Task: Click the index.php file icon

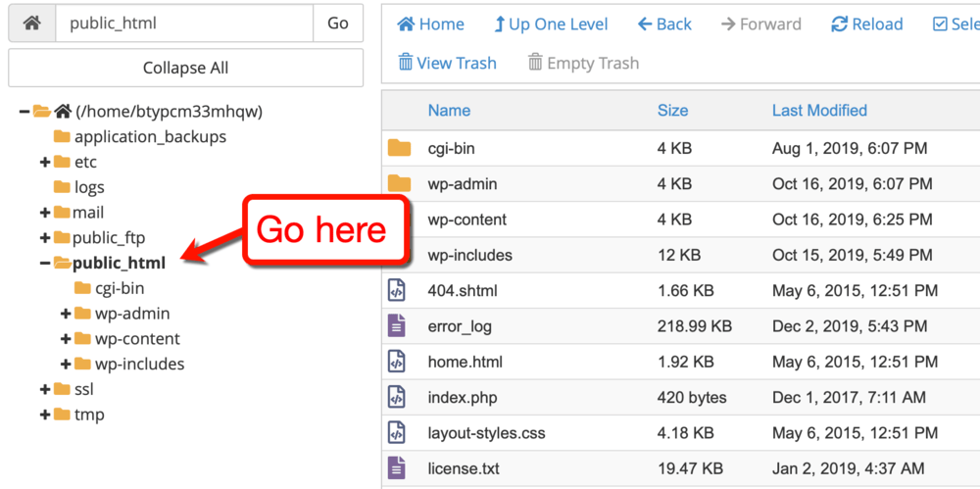Action: coord(397,397)
